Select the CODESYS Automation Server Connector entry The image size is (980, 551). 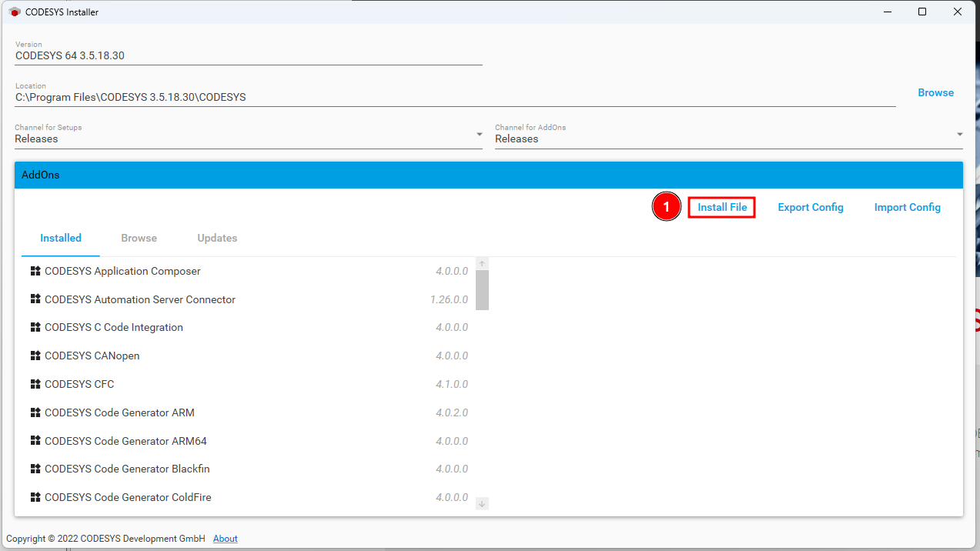(x=249, y=299)
